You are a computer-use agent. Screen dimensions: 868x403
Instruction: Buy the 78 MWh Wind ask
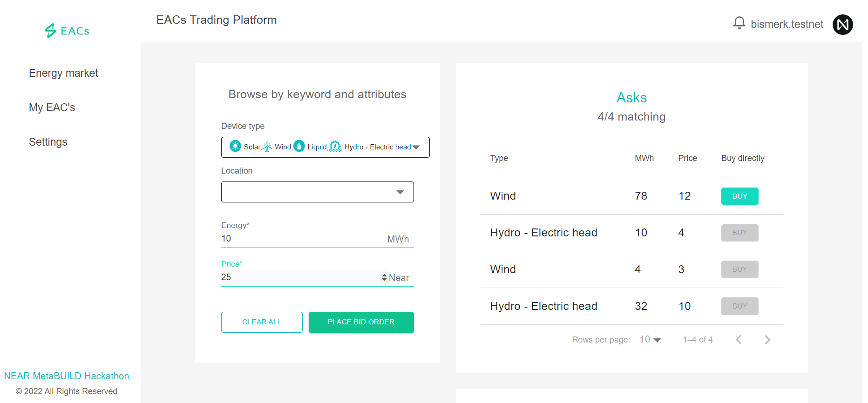[x=739, y=196]
